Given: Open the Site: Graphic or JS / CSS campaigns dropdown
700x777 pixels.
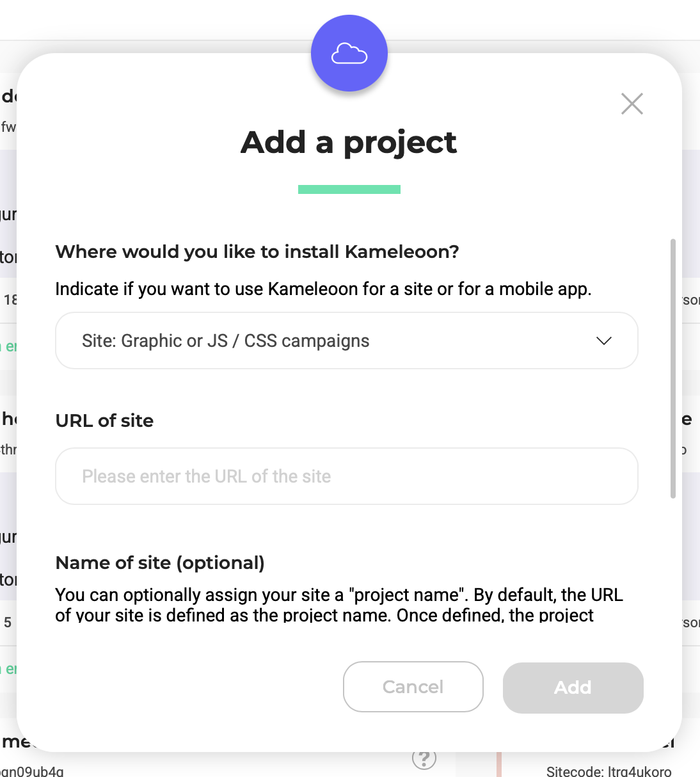Looking at the screenshot, I should coord(346,340).
